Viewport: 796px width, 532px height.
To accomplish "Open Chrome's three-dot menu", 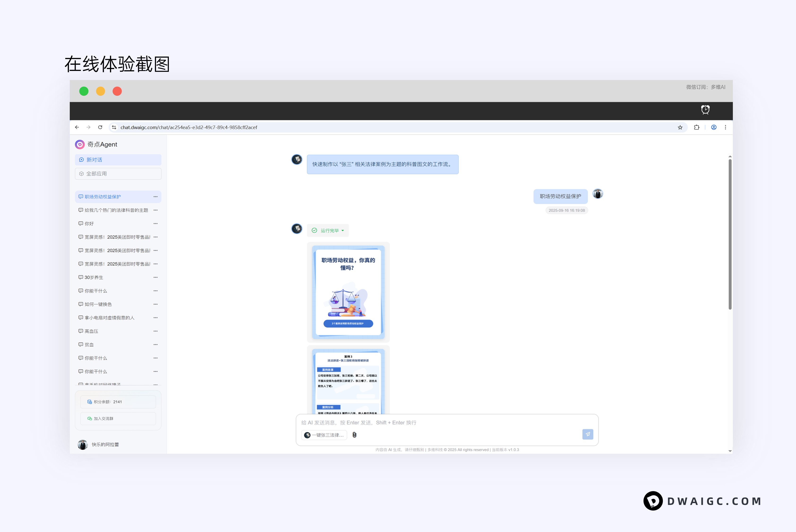I will coord(726,127).
